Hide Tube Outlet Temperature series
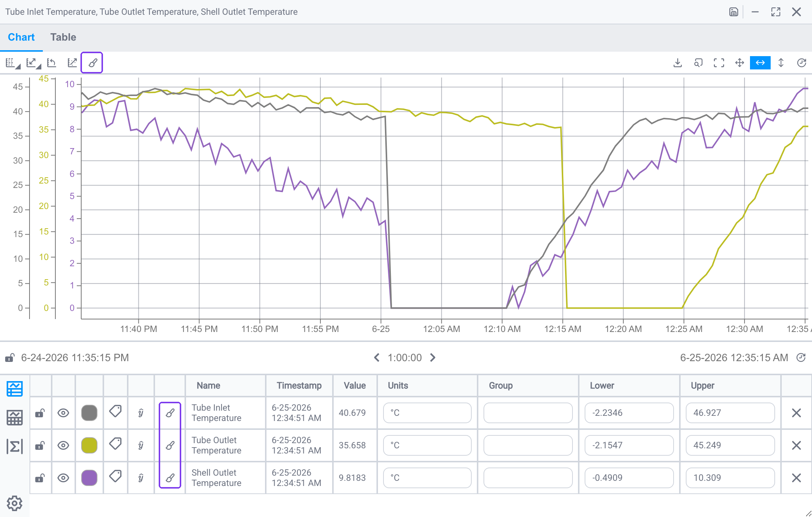 coord(63,445)
